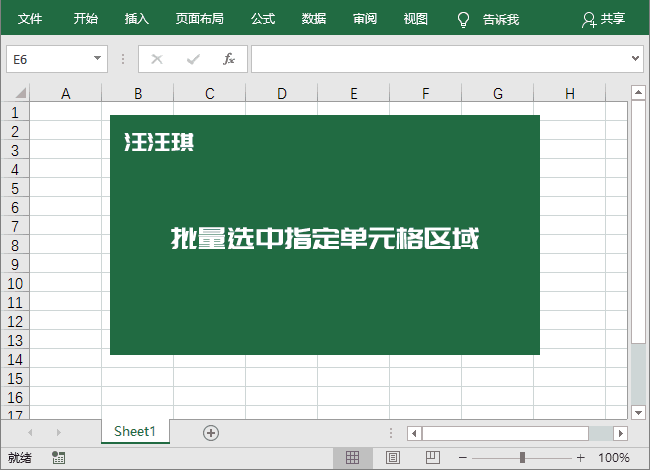650x470 pixels.
Task: Switch to Normal view icon
Action: [352, 458]
